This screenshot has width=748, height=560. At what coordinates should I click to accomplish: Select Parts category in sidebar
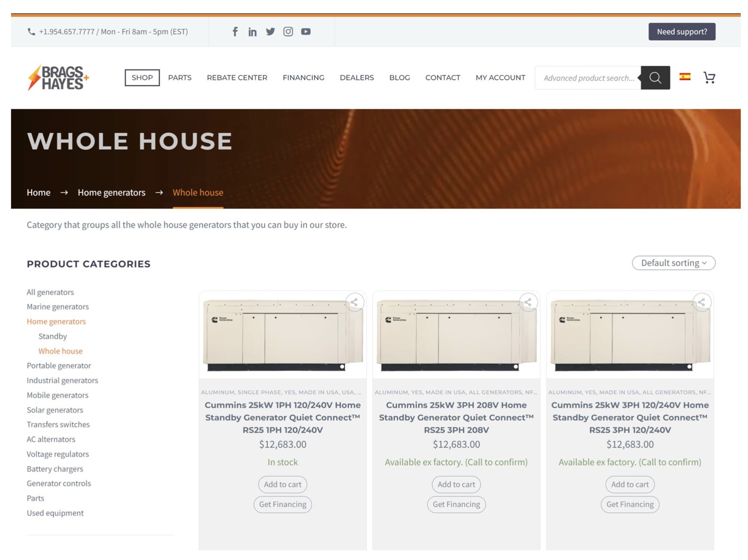click(36, 498)
